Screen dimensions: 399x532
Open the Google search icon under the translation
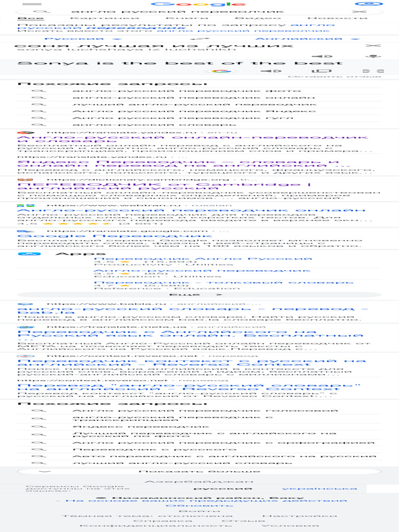click(x=221, y=71)
